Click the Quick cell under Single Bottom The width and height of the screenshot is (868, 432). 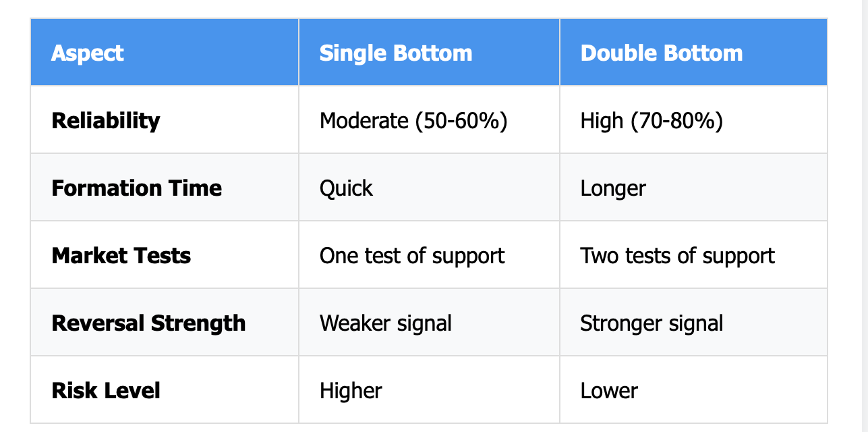[429, 188]
